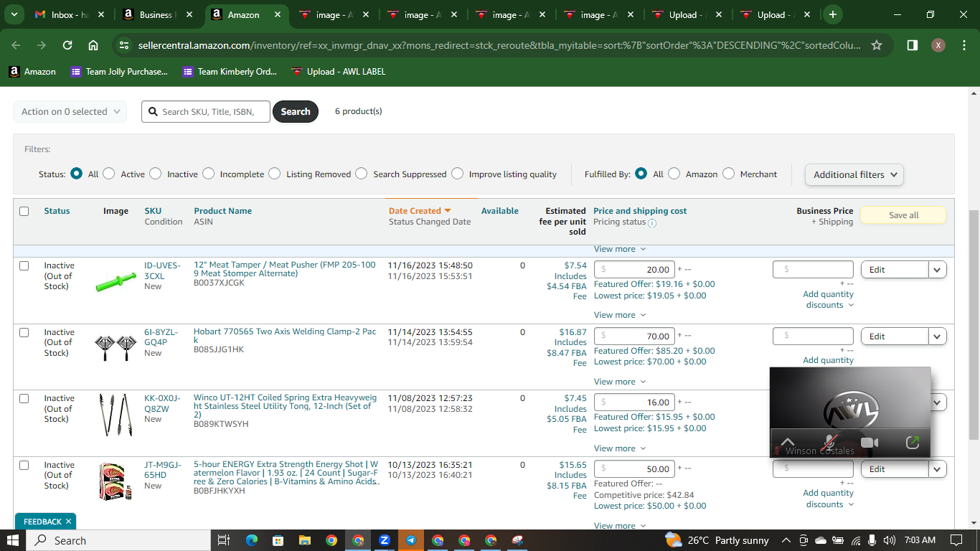
Task: Go to the browser home page
Action: coord(93,45)
